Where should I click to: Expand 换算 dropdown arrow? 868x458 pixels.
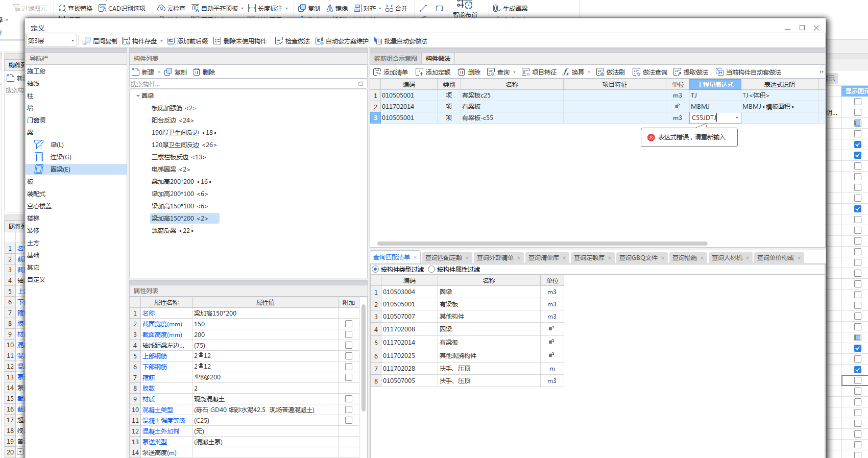tap(589, 73)
